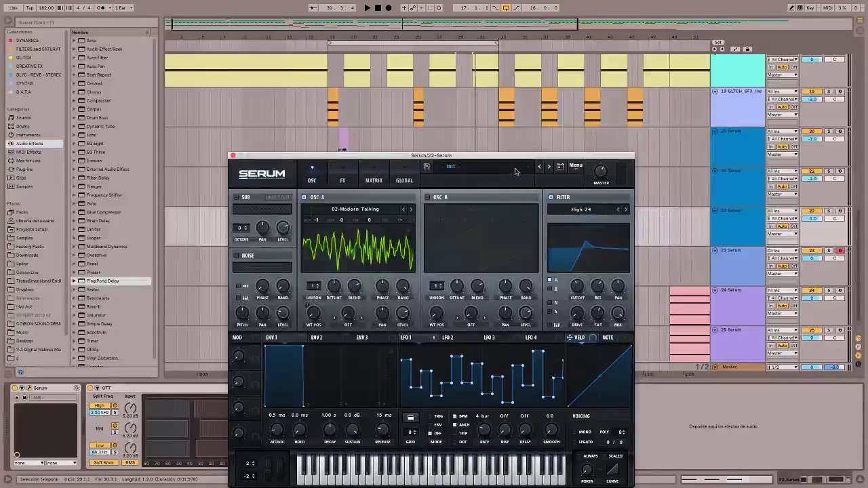Expand the Ping Pong Delay browser item
Viewport: 868px width, 488px height.
(x=75, y=281)
